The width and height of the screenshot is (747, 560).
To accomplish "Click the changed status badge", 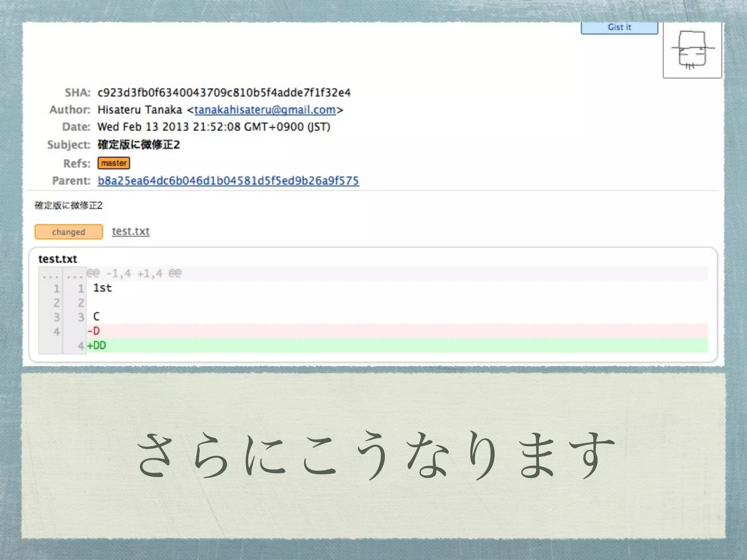I will [69, 232].
